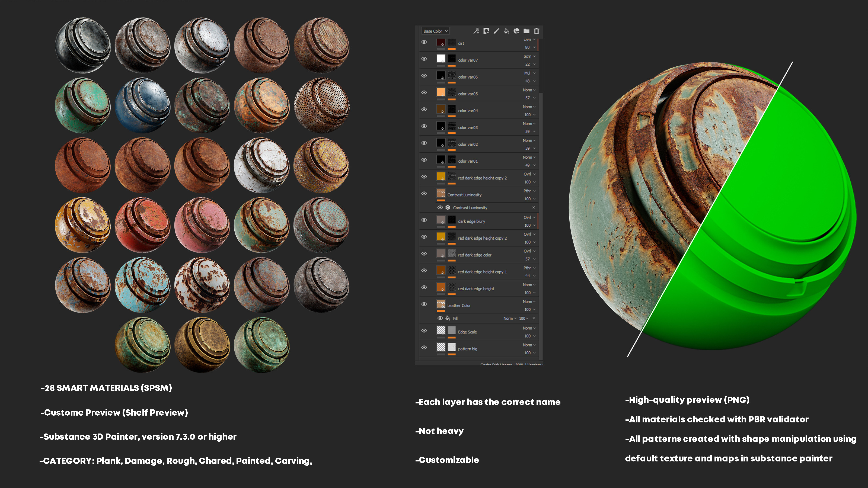The width and height of the screenshot is (868, 488).
Task: Open blend mode dropdown of dark edge blury
Action: (529, 217)
